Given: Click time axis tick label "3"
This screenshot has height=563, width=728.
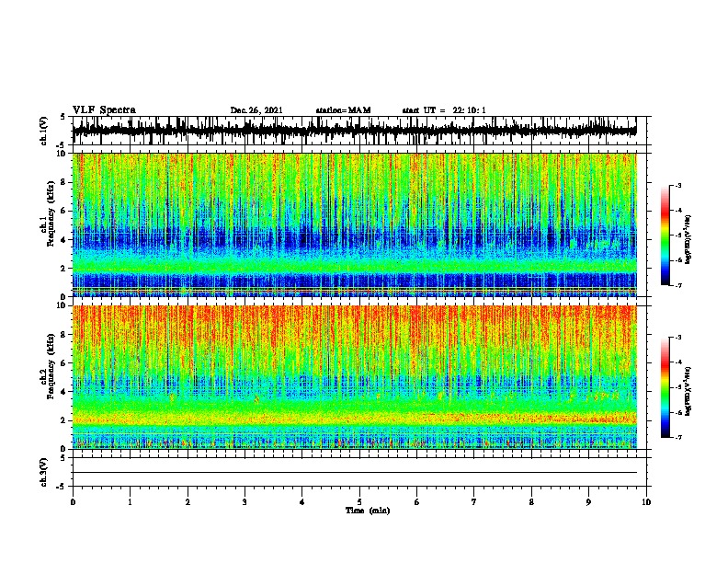Looking at the screenshot, I should click(245, 502).
